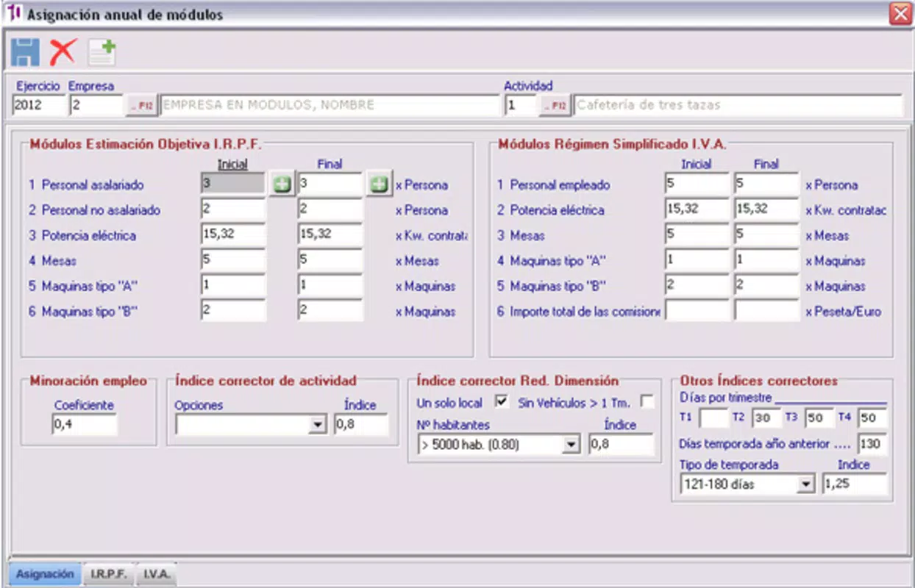Click the T4 days field
915x588 pixels.
872,418
